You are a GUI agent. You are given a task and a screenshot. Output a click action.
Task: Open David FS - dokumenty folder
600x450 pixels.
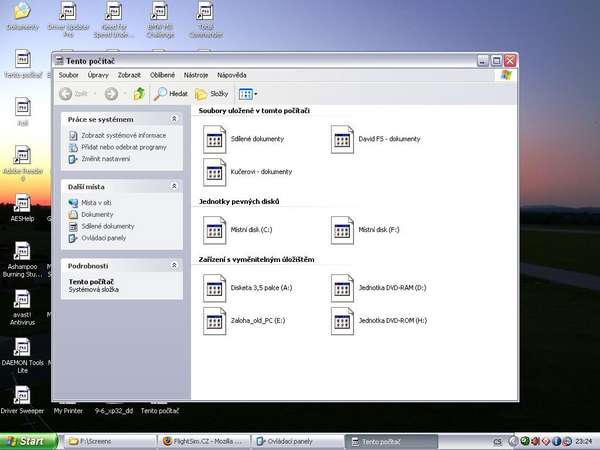(x=375, y=139)
